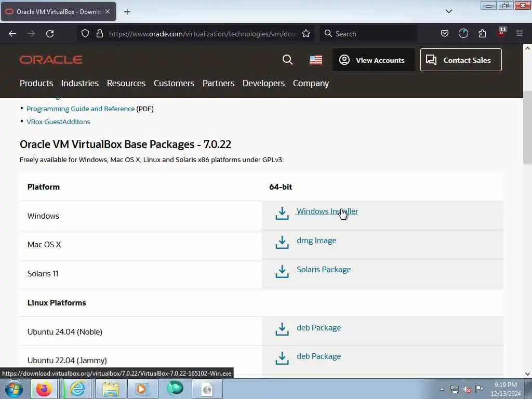Click Firefox icon in the taskbar
Image resolution: width=532 pixels, height=399 pixels.
pos(44,389)
